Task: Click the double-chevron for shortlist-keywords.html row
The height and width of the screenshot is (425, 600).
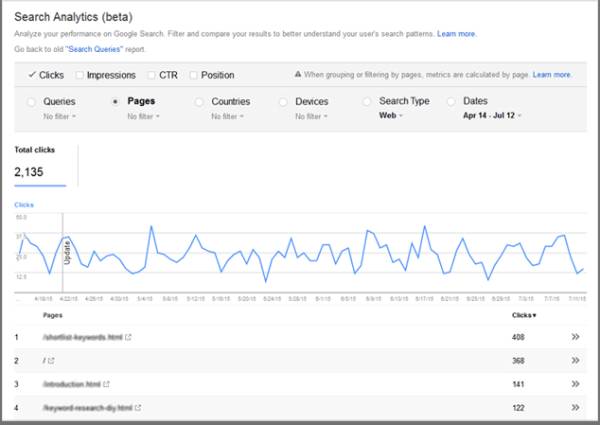Action: pos(575,337)
